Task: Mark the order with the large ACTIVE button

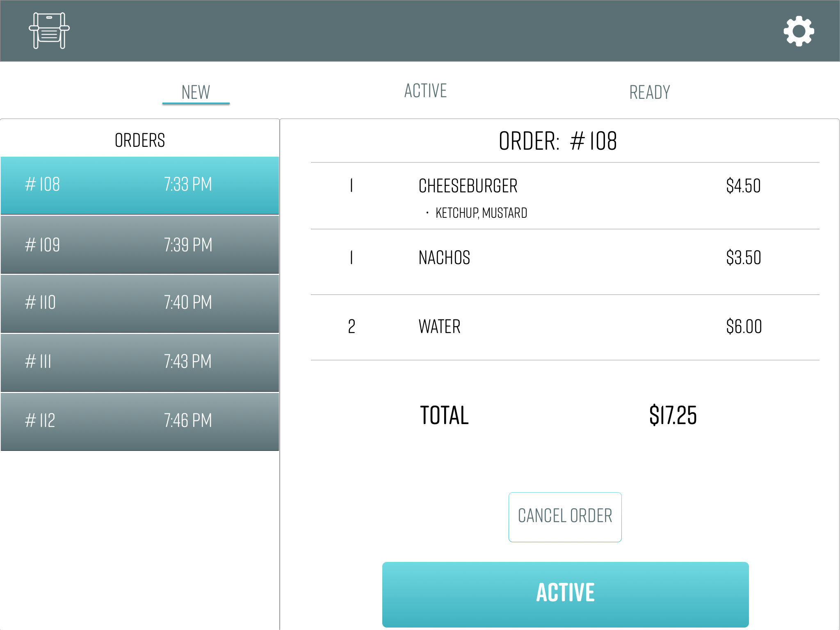Action: pos(566,594)
